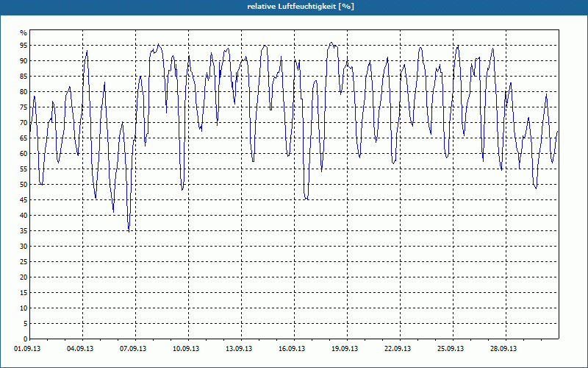This screenshot has height=368, width=588.
Task: Click the y-axis value '30'
Action: point(24,247)
